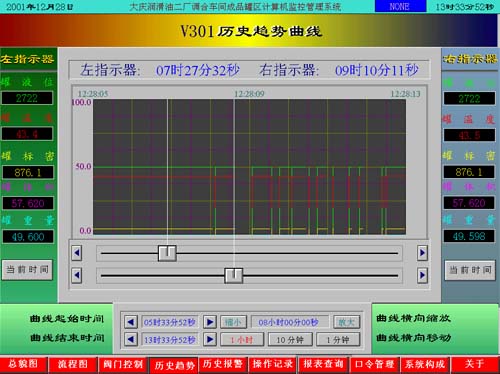Screen dimensions: 500x374
Task: Click the right panel 当前时间 button
Action: (x=470, y=270)
